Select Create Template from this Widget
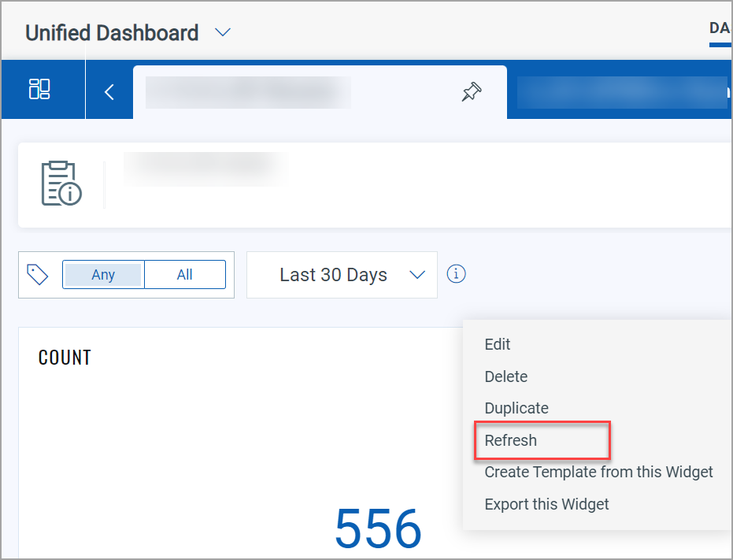The width and height of the screenshot is (733, 560). (598, 472)
